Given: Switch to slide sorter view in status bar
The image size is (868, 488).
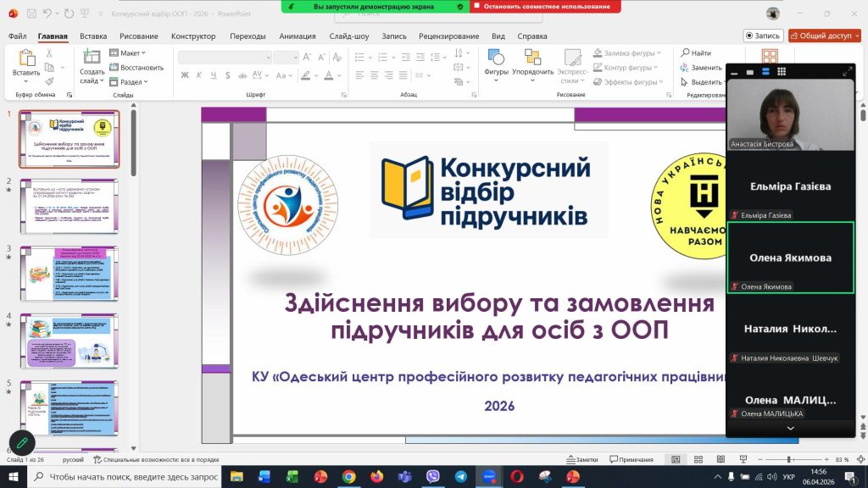Looking at the screenshot, I should 698,459.
